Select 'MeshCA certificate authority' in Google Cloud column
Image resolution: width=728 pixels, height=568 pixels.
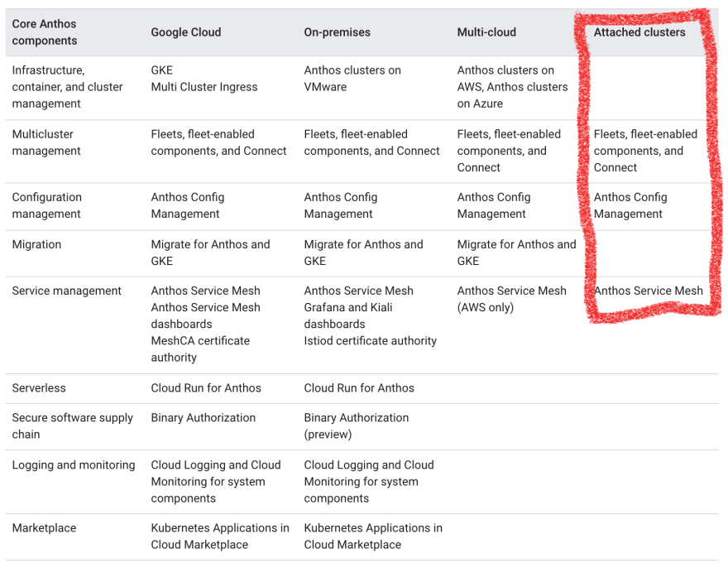(200, 349)
